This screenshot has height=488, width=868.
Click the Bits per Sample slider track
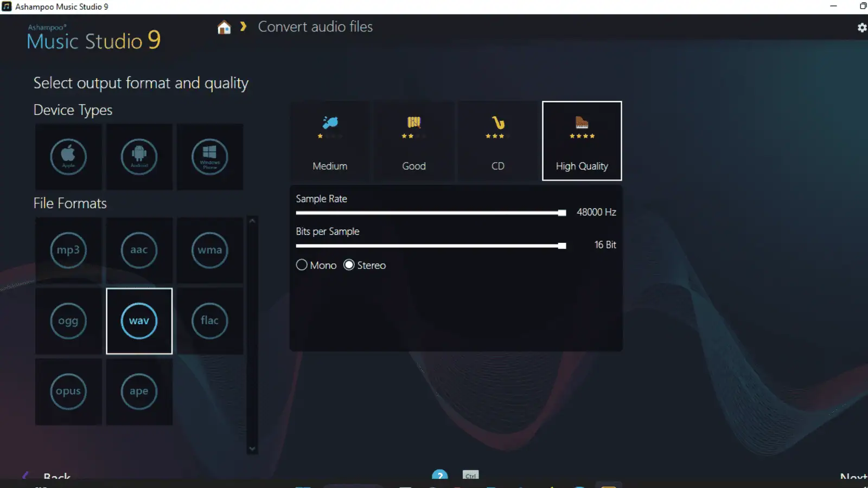[431, 246]
